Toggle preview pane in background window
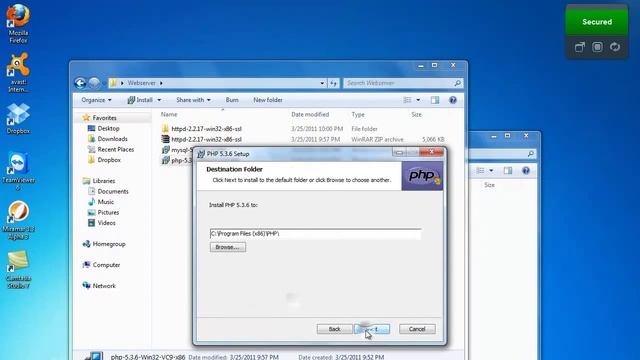 point(508,171)
